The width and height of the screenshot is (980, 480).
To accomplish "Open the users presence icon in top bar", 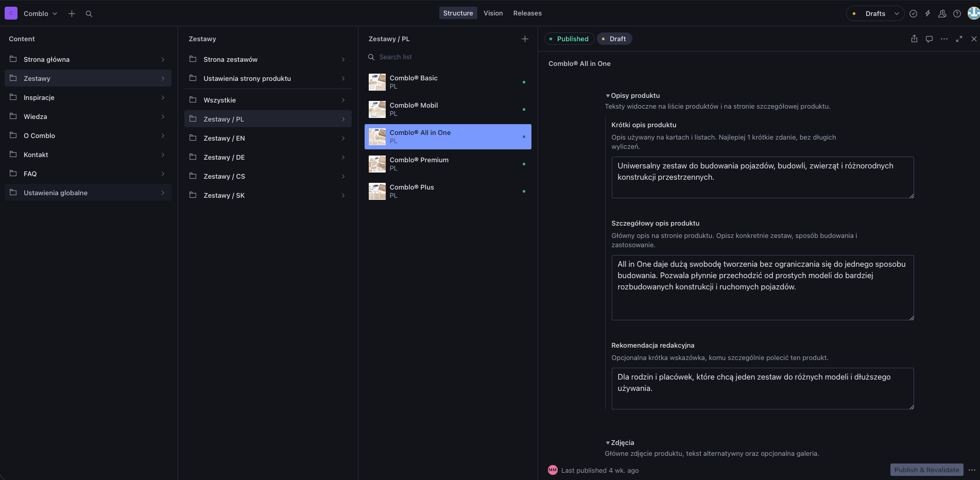I will [942, 14].
